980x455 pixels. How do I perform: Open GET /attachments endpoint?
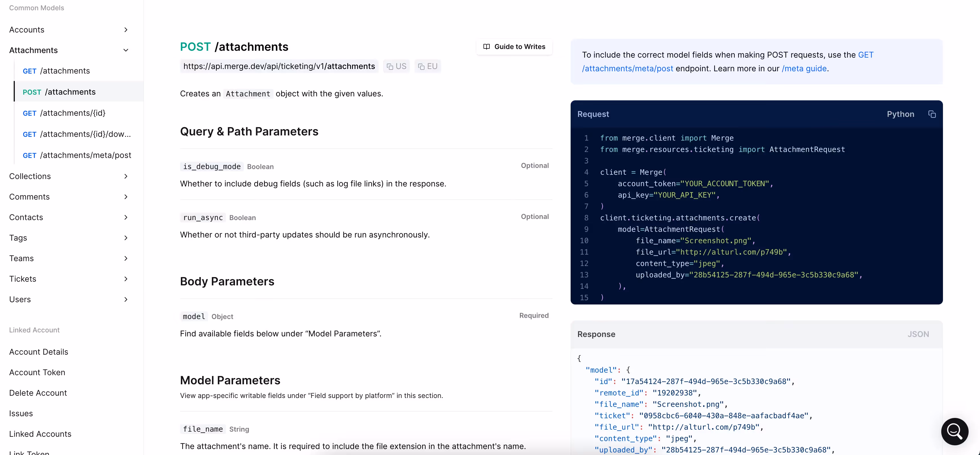[56, 71]
